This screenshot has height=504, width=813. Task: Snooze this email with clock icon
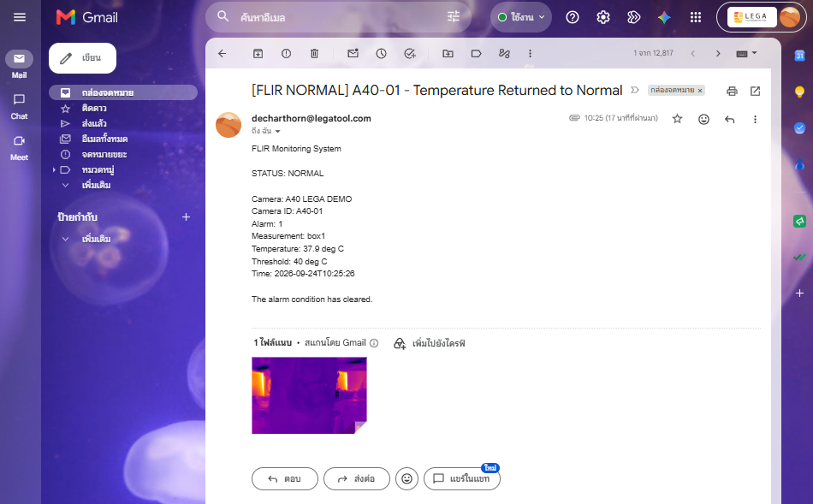point(381,53)
